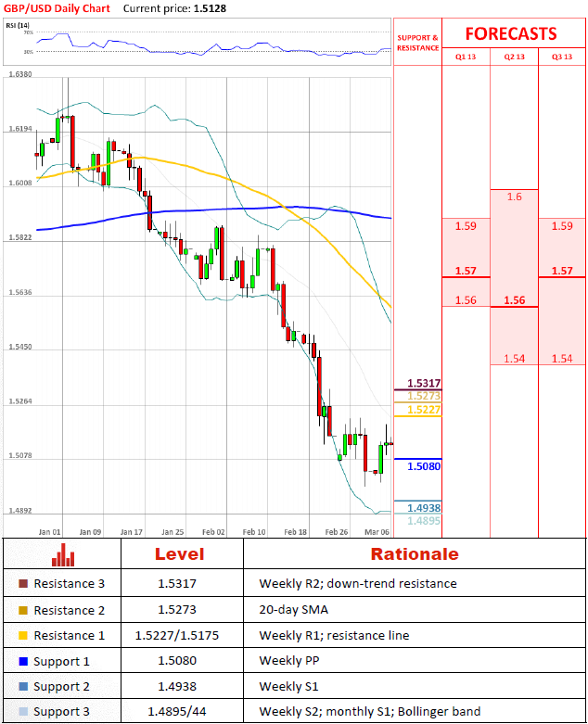Click the rationale 'Weekly S2; monthly S1; Bollinger band'
Screen dimensions: 588x724
370,712
